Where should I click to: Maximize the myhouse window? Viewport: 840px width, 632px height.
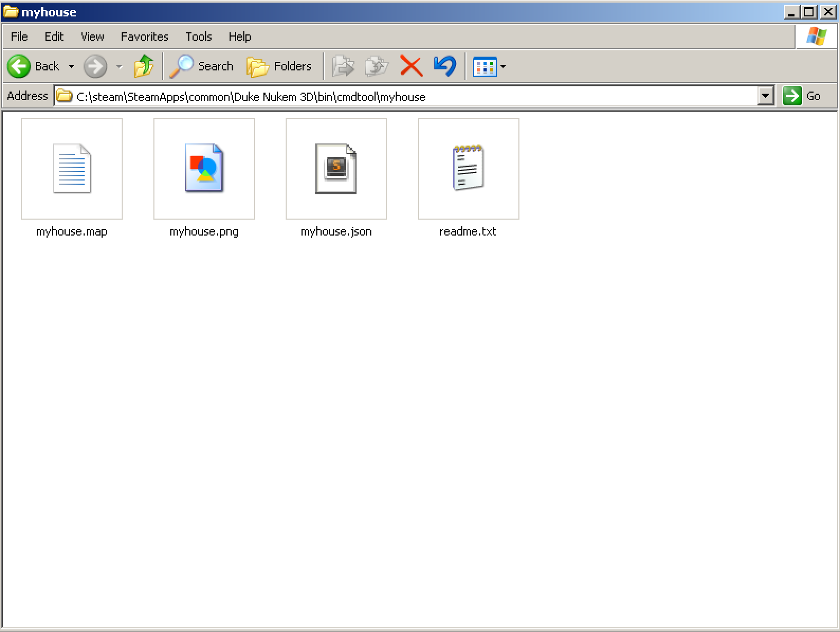pyautogui.click(x=809, y=12)
